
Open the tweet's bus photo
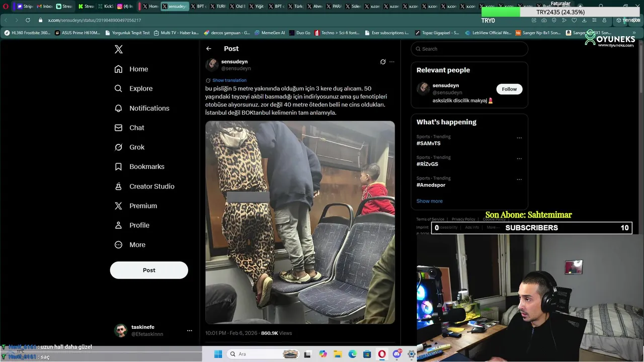(x=300, y=222)
